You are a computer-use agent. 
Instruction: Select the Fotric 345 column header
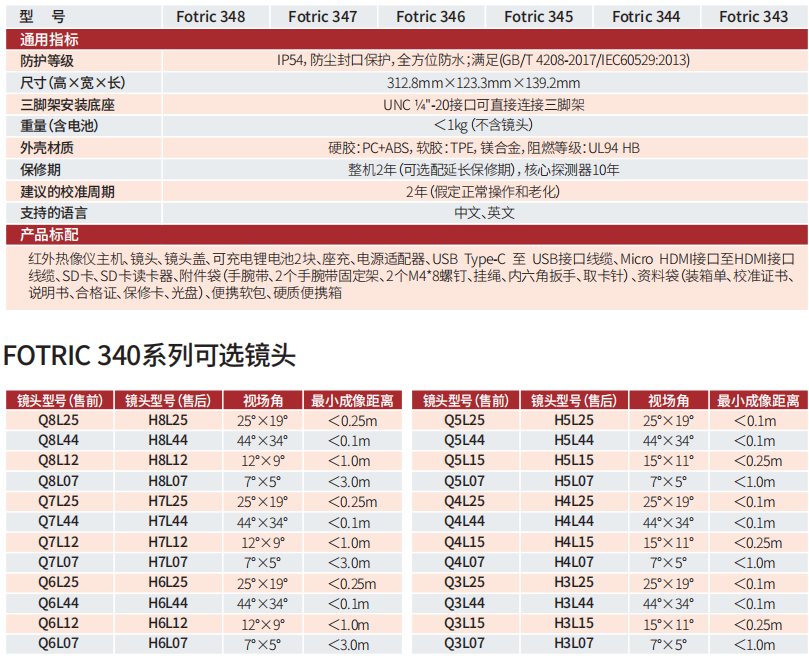[538, 16]
